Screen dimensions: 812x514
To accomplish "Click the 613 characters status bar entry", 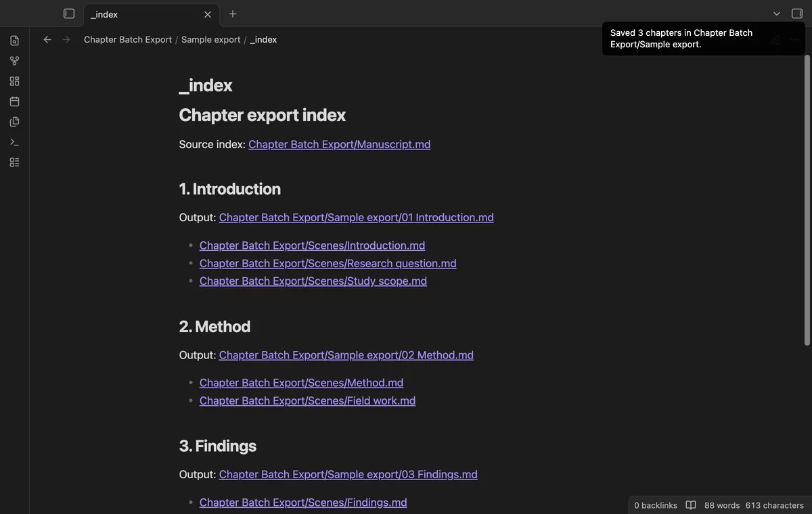I will coord(775,505).
